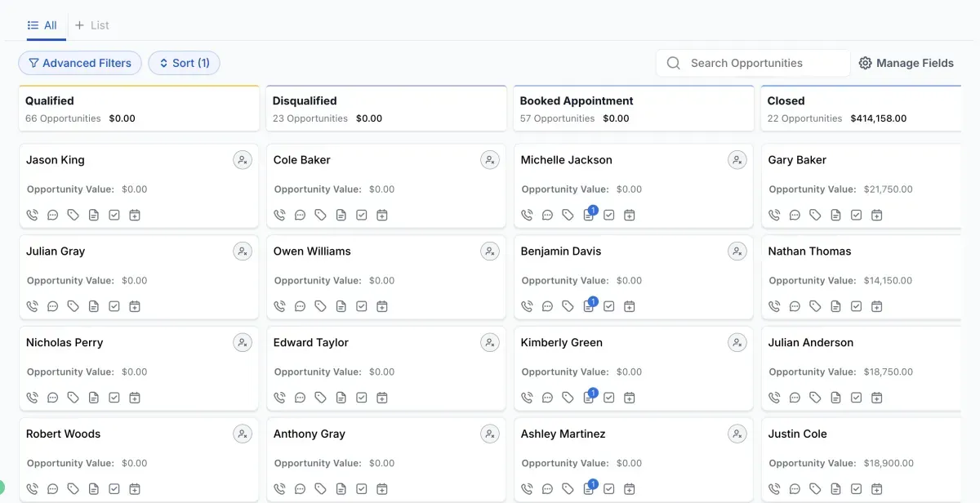The width and height of the screenshot is (980, 503).
Task: Open the chat message icon on Cole Baker's card
Action: point(301,216)
